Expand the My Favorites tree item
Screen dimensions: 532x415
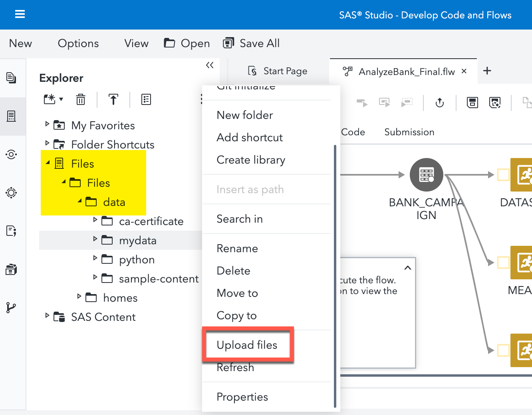click(x=47, y=125)
